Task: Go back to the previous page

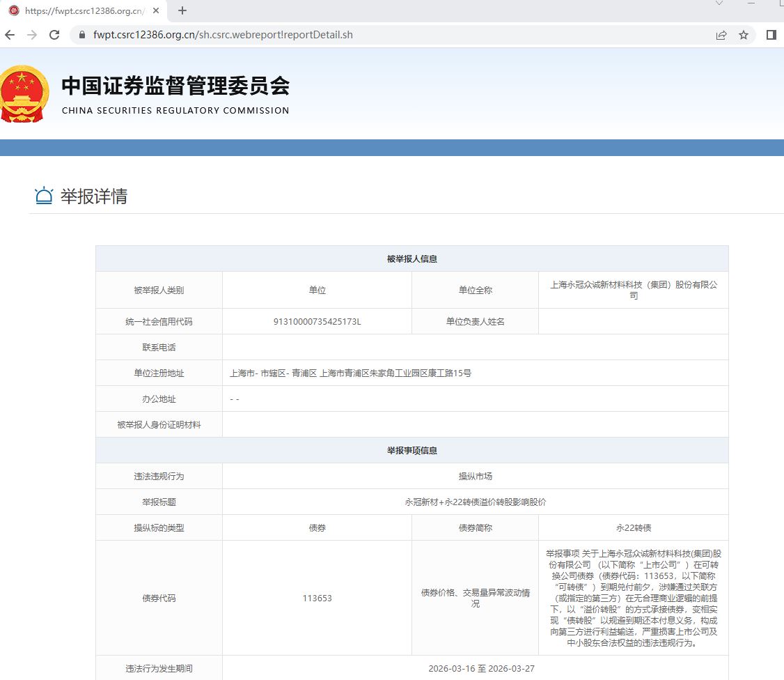Action: click(10, 35)
